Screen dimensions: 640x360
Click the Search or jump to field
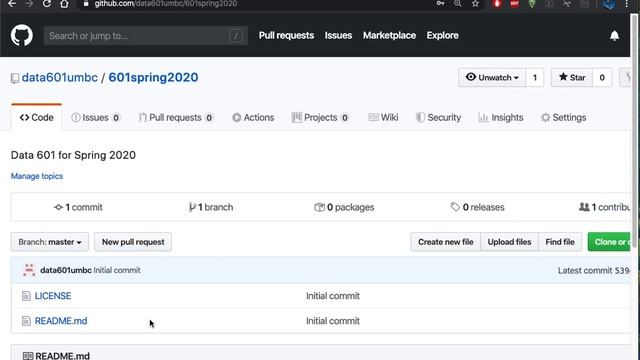tap(146, 36)
